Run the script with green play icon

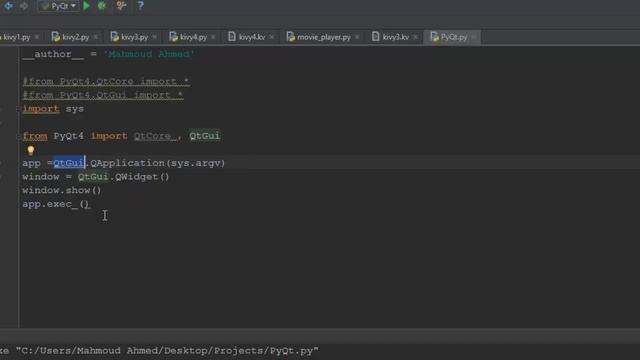(x=87, y=6)
